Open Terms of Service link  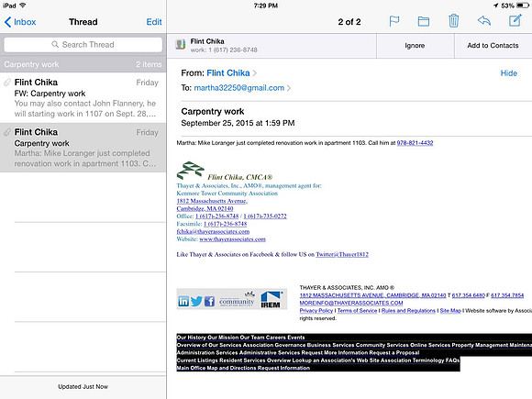coord(357,311)
